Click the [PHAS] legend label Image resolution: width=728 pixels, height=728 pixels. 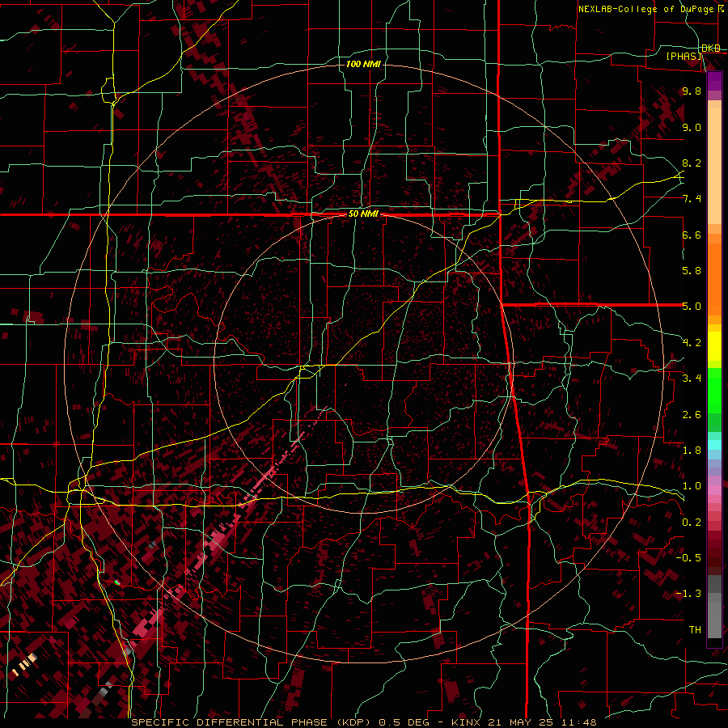click(684, 57)
